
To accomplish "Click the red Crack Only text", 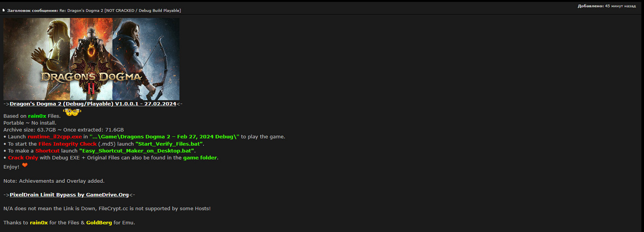I will 23,158.
